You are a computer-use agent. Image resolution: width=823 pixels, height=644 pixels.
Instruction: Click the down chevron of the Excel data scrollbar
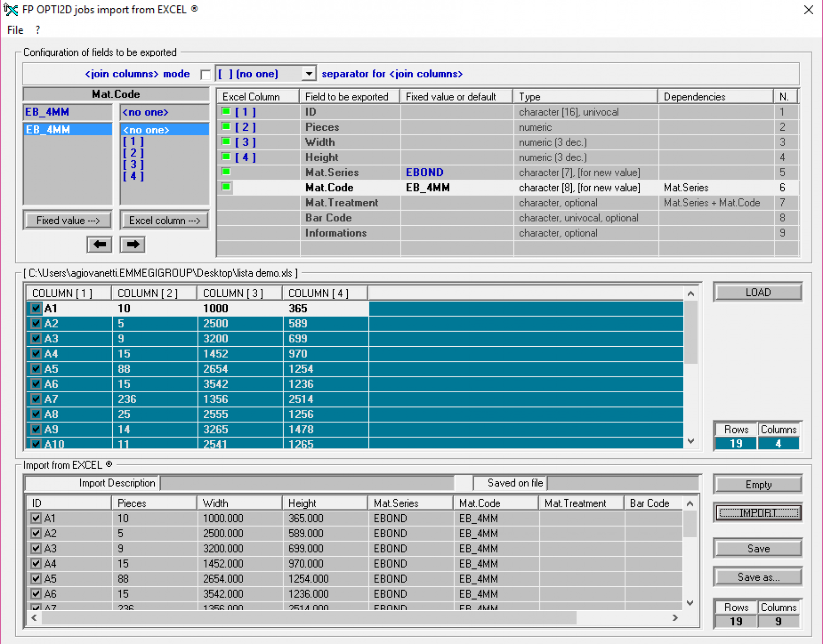[691, 441]
